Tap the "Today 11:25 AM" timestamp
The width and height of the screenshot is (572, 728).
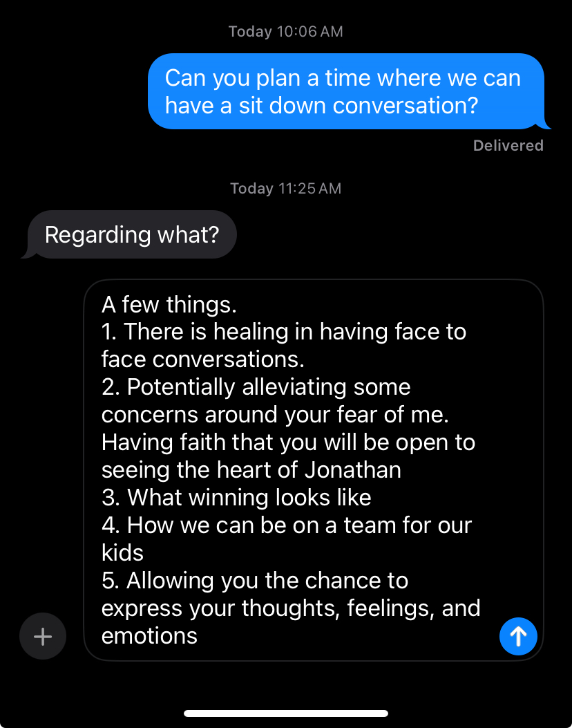(285, 188)
